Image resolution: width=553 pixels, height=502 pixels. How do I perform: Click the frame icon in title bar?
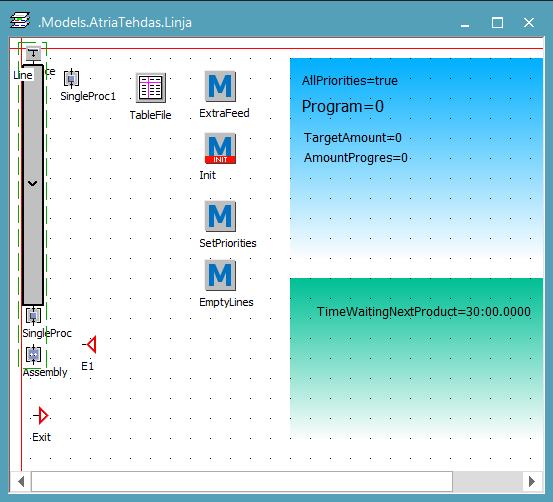[20, 20]
